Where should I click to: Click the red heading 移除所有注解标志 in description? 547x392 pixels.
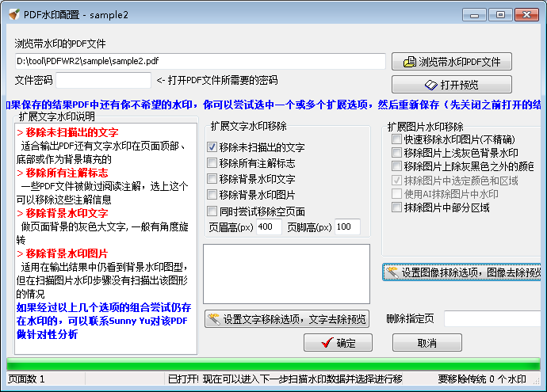coord(67,173)
